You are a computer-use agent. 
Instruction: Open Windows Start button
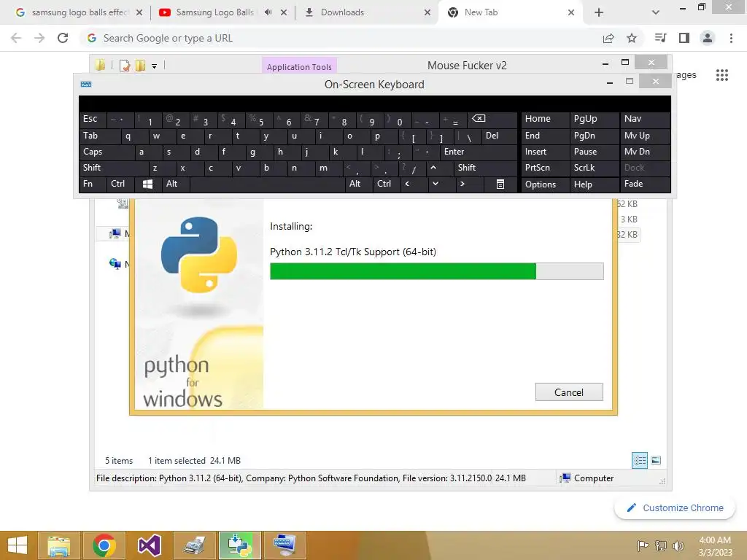18,545
